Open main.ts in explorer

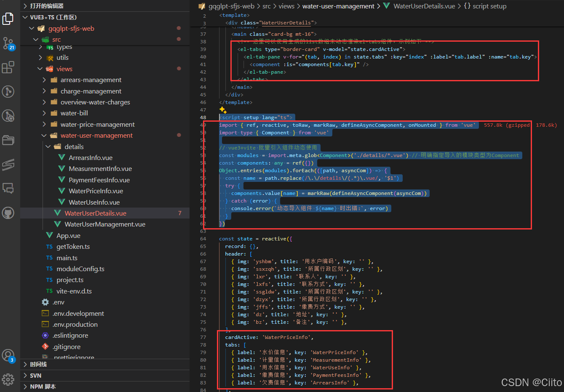tap(67, 258)
